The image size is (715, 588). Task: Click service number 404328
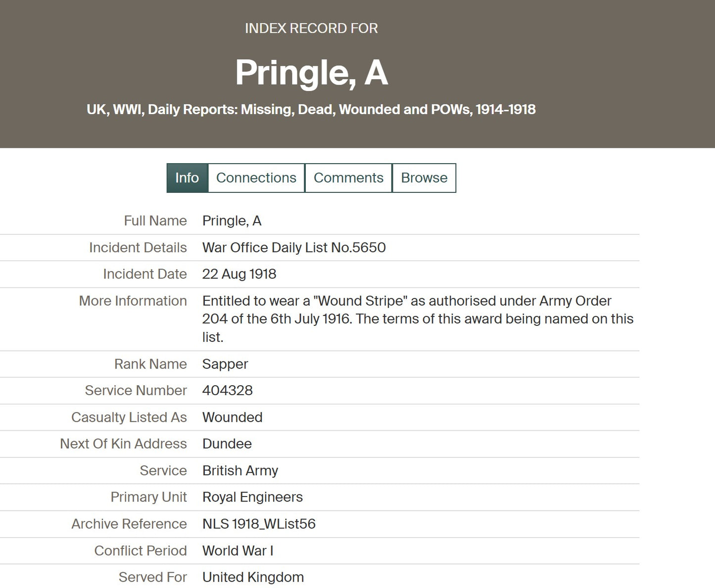click(x=228, y=391)
